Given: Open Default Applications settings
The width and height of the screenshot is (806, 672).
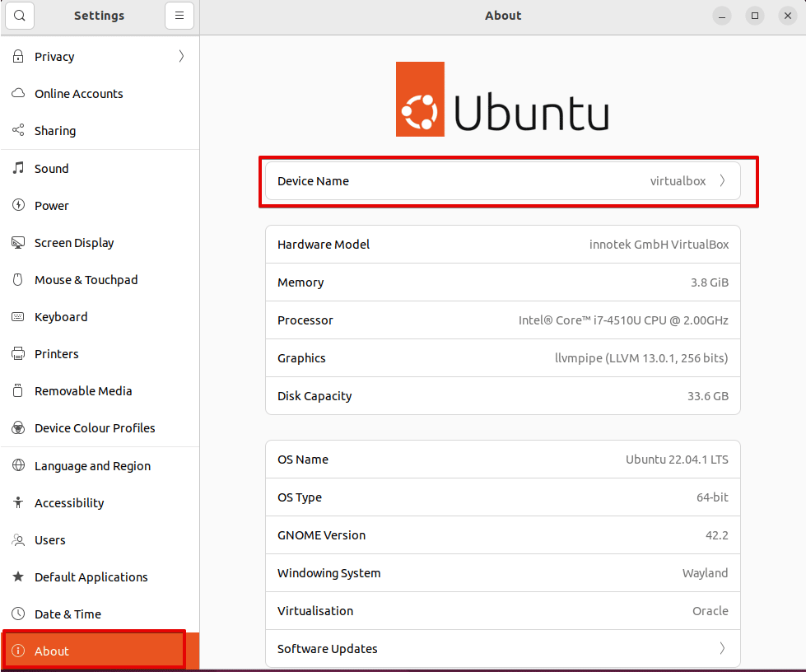Looking at the screenshot, I should 100,576.
